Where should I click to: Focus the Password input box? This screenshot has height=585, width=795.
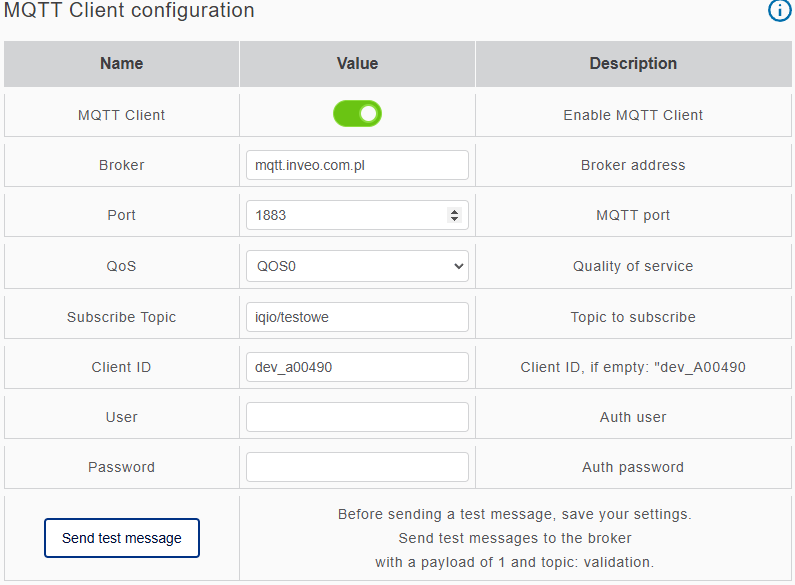coord(357,467)
